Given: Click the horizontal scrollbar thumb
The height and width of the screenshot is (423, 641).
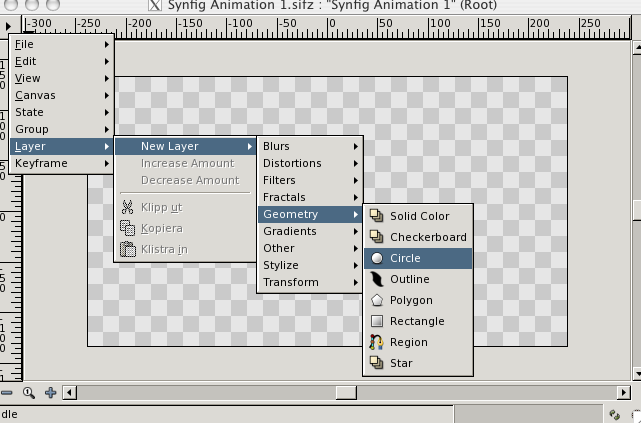Looking at the screenshot, I should pyautogui.click(x=346, y=393).
